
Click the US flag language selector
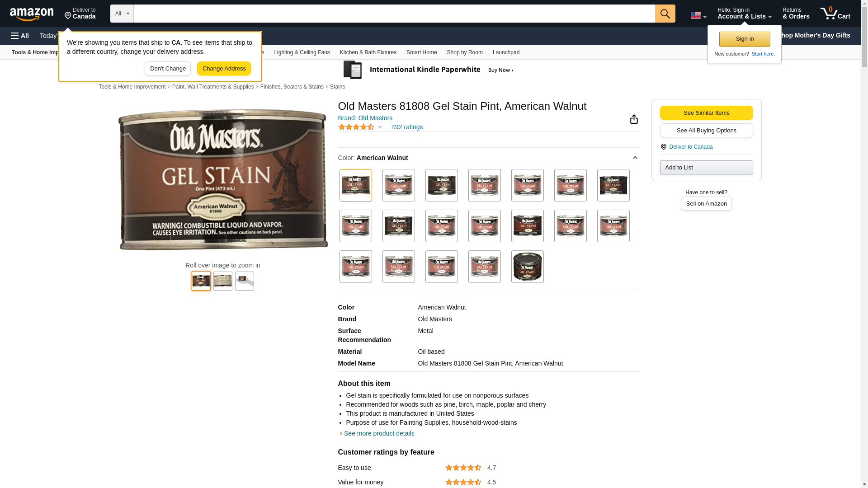point(698,15)
